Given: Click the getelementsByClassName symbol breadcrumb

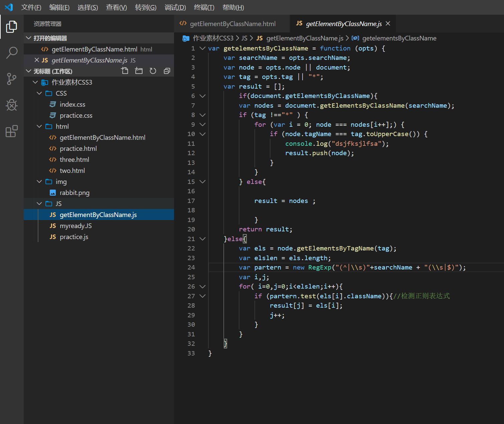Looking at the screenshot, I should coord(399,38).
